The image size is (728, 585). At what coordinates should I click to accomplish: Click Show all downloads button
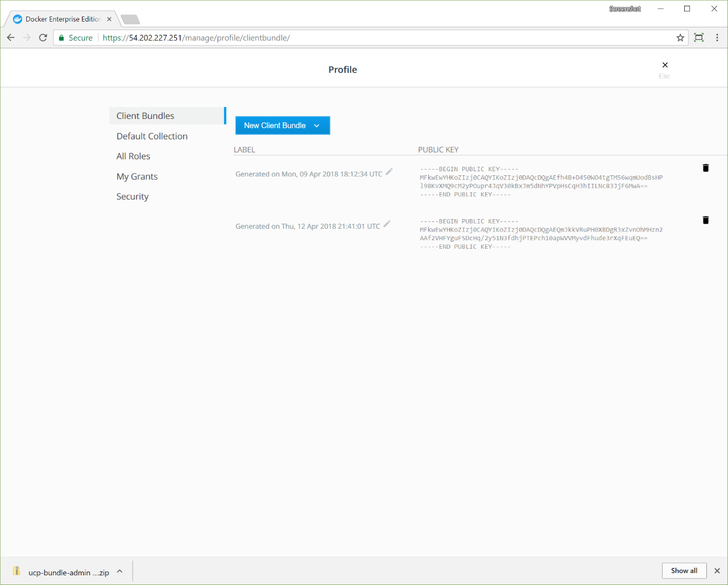click(684, 571)
